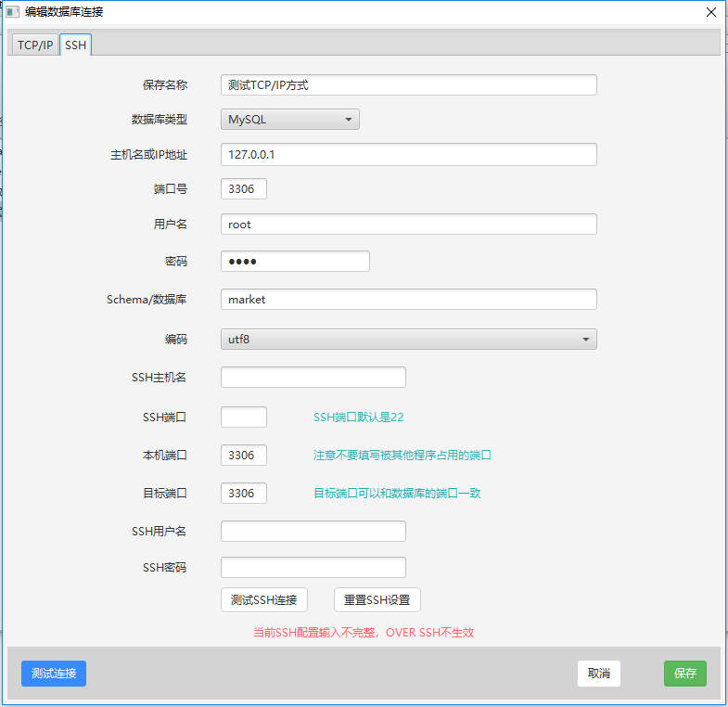The image size is (728, 707).
Task: Select the 用户名 field containing root
Action: click(x=408, y=225)
